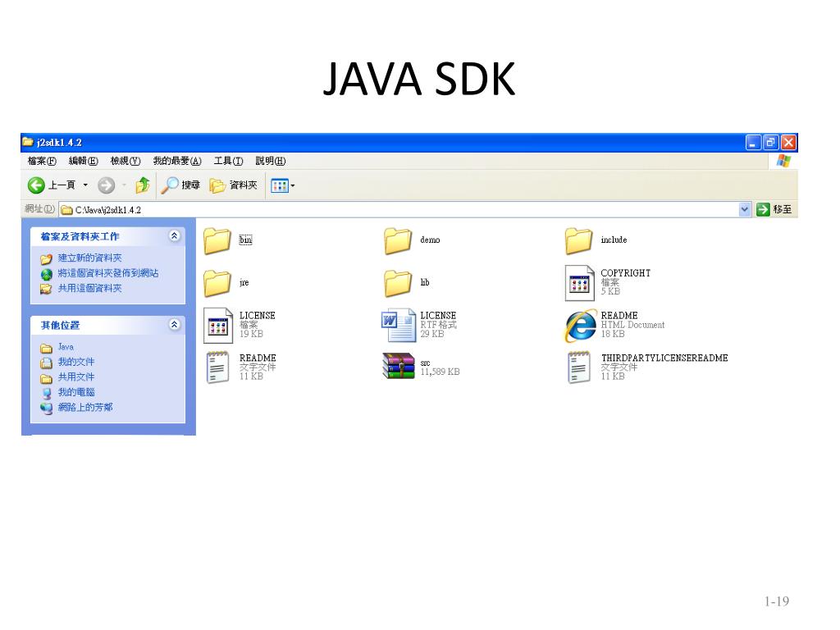Screen dimensions: 840x630
Task: Minimize the j2sdk1.4.2 window
Action: 754,143
